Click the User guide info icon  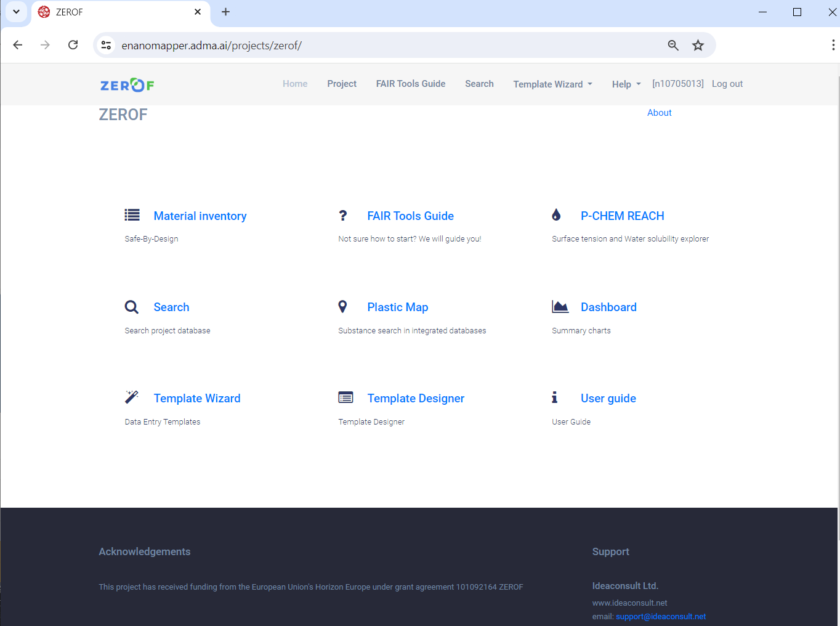pyautogui.click(x=554, y=397)
